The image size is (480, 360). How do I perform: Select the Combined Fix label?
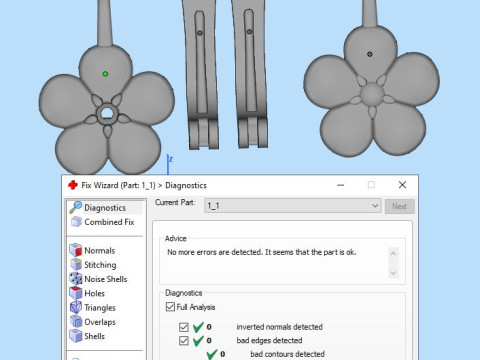pos(109,222)
